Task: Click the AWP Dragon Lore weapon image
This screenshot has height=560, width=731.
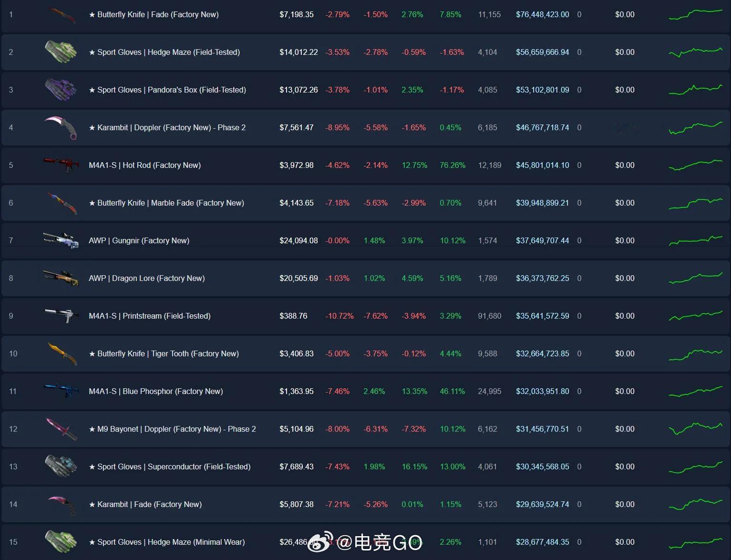Action: 61,278
